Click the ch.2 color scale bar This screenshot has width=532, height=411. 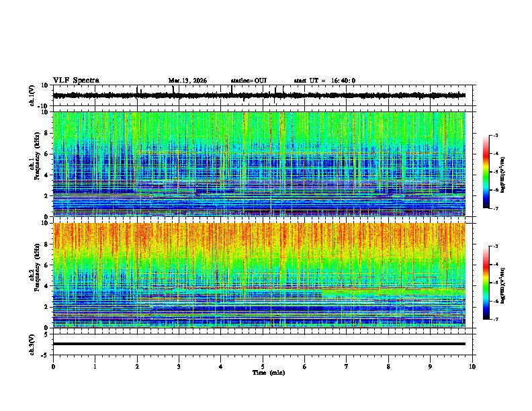[x=486, y=283]
